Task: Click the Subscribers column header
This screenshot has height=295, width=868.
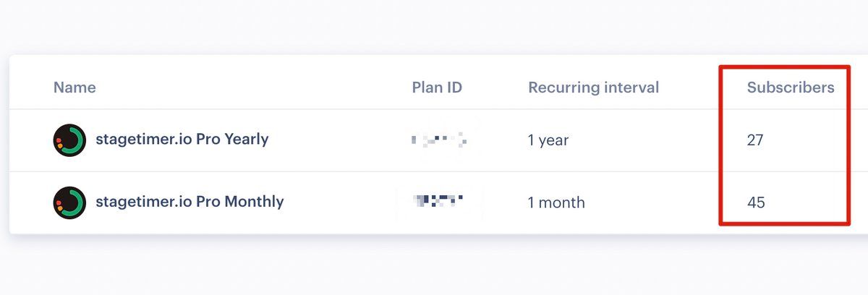Action: click(790, 87)
